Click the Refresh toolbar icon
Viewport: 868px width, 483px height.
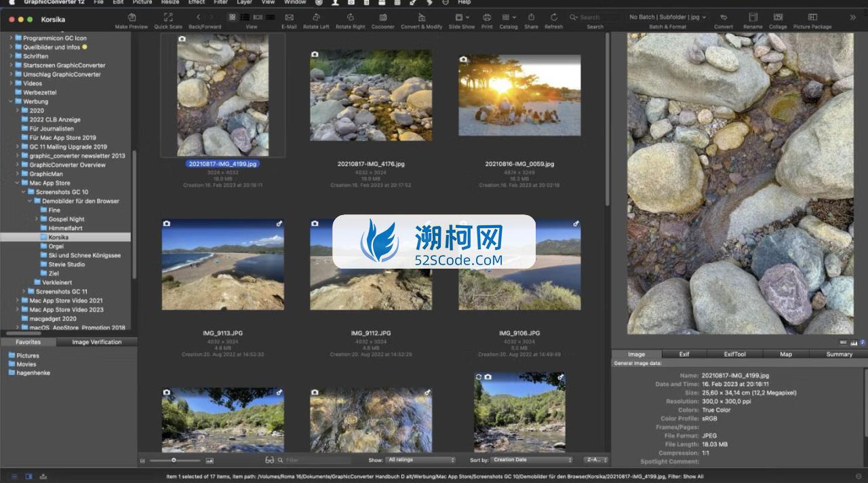coord(554,17)
